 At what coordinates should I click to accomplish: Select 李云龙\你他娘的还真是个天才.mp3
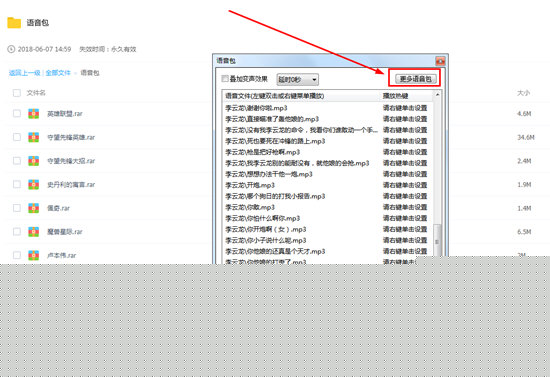click(275, 251)
